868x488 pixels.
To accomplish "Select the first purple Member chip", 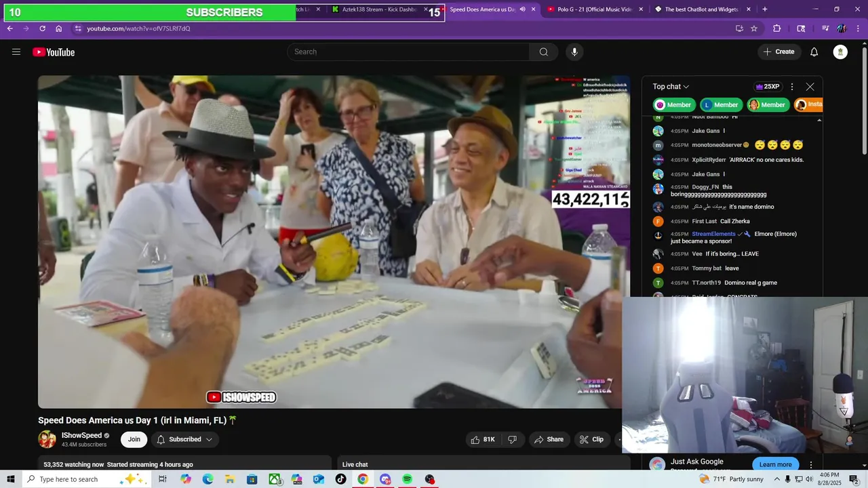I will 673,104.
